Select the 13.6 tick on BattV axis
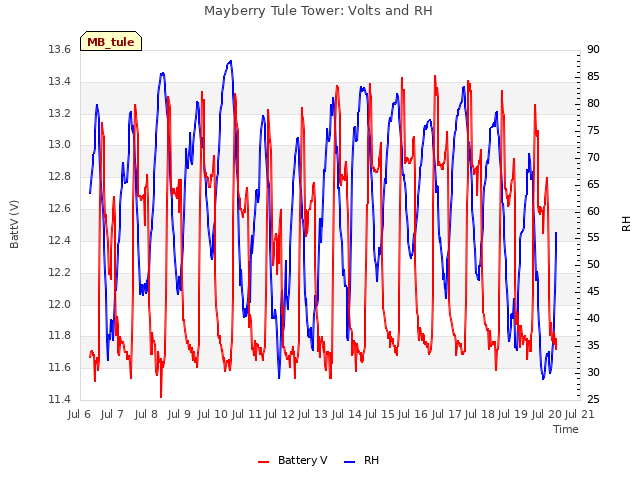 pyautogui.click(x=59, y=50)
